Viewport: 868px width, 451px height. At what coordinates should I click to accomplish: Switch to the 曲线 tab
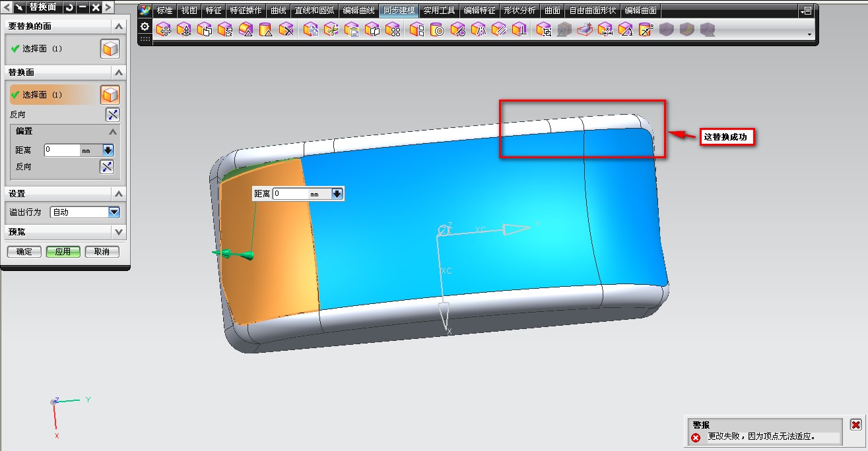(279, 11)
